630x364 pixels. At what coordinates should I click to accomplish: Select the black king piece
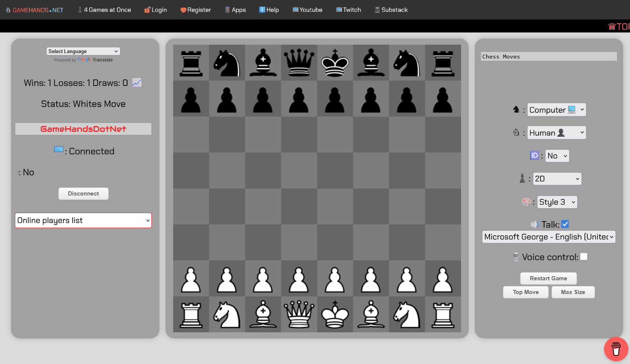click(x=335, y=63)
